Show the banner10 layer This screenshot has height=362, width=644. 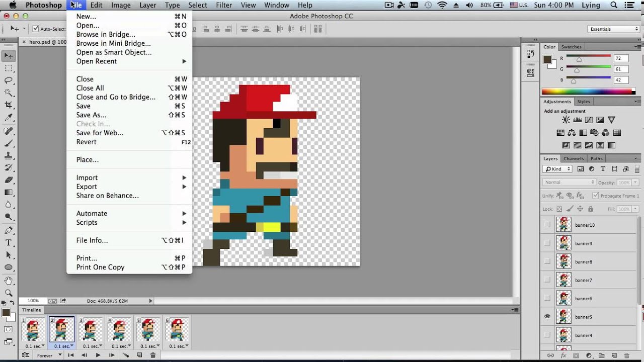pos(547,225)
